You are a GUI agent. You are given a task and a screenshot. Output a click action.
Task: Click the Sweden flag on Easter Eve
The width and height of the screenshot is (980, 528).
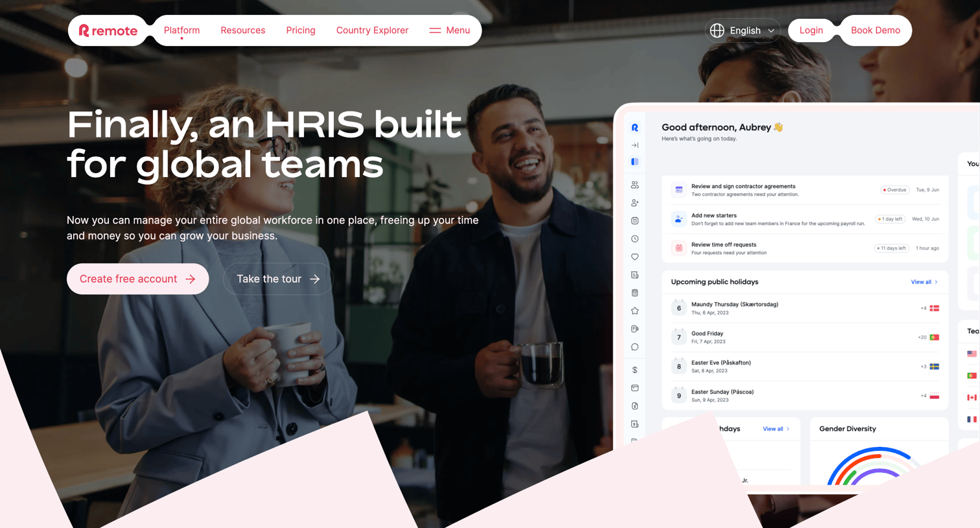(935, 366)
